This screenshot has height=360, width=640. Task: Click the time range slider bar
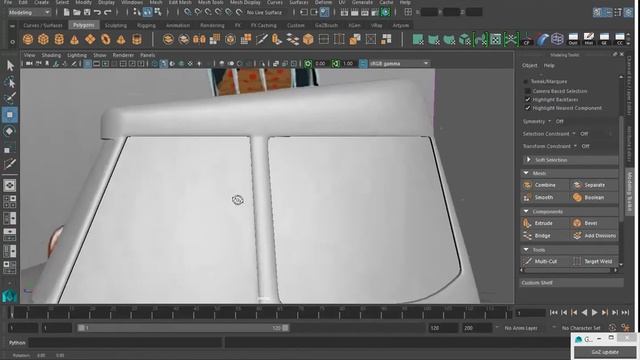pos(183,328)
